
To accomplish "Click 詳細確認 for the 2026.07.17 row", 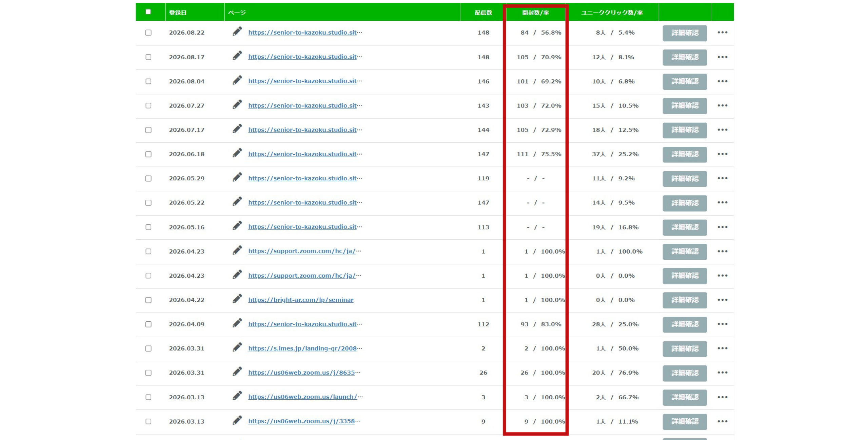I will tap(685, 130).
